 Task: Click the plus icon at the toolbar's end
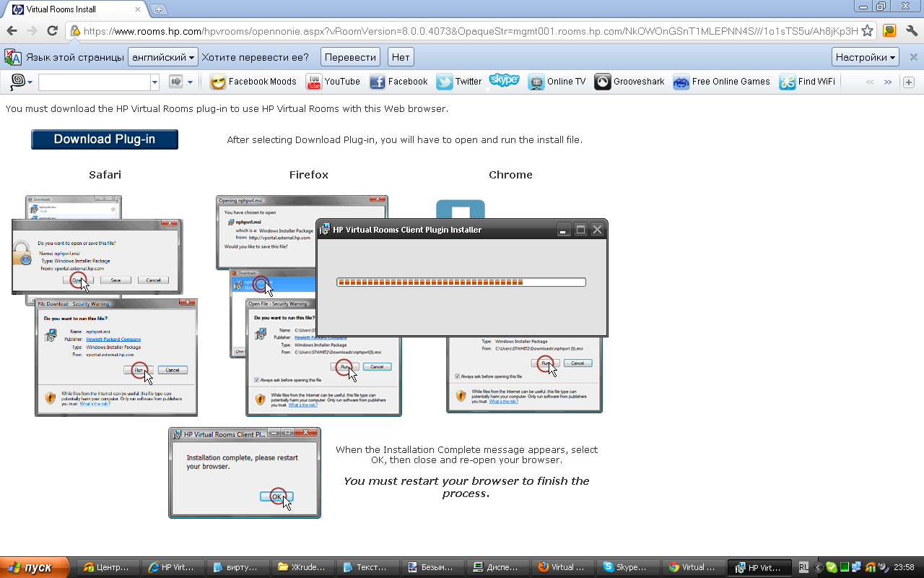click(909, 82)
